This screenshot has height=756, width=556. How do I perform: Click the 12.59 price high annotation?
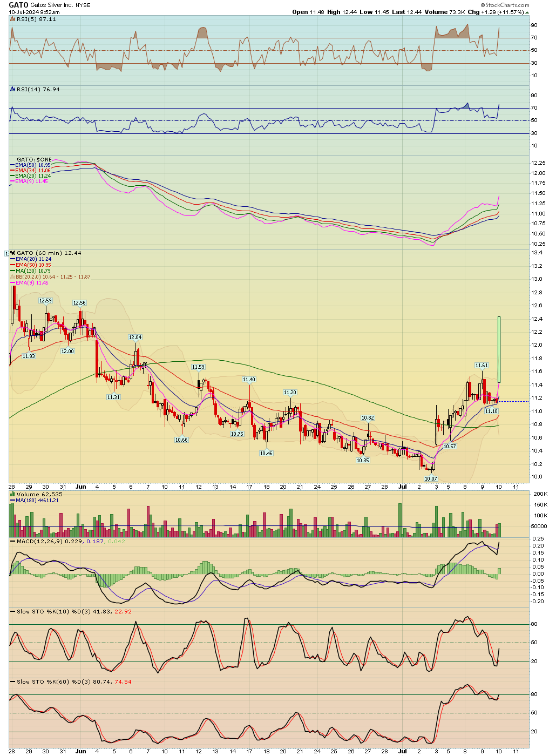tap(45, 300)
